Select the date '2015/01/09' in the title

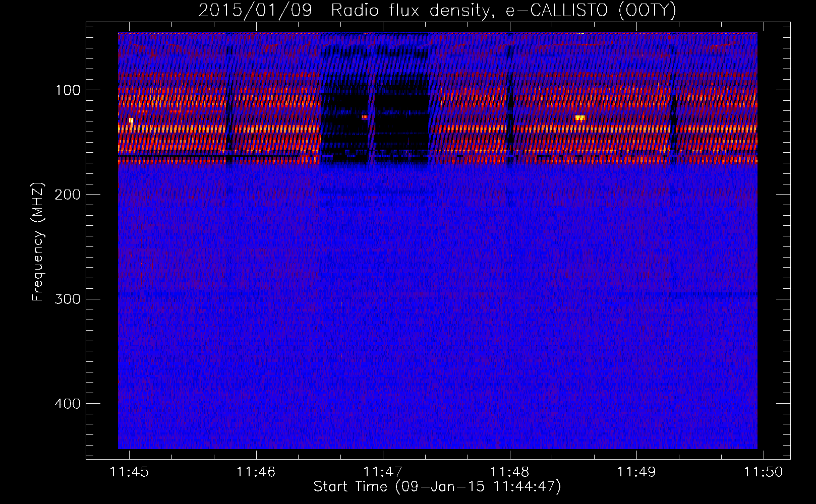(255, 11)
